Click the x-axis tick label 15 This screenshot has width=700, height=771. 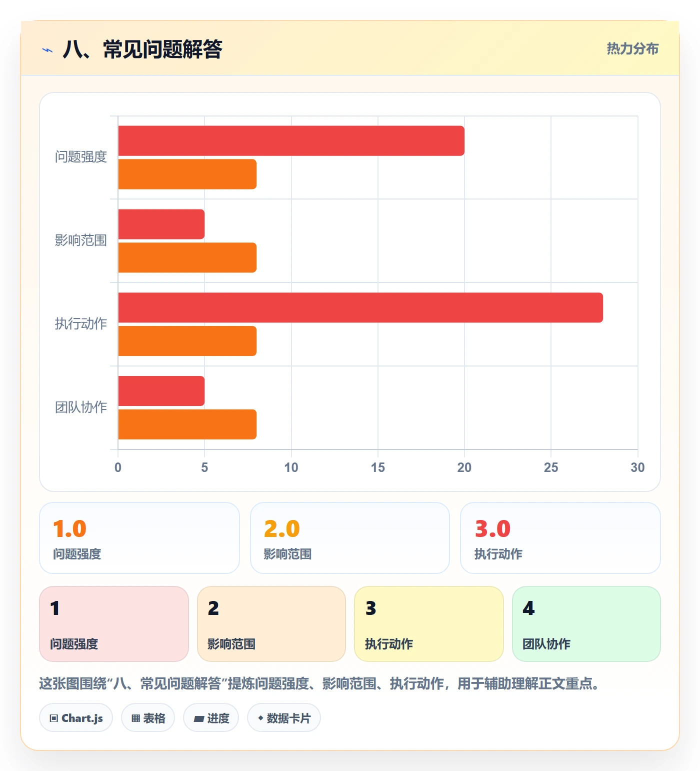point(378,467)
